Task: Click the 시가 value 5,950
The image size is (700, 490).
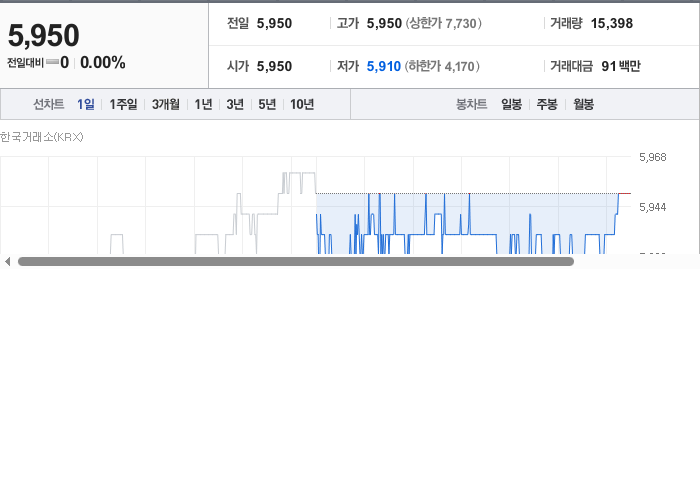Action: point(274,66)
